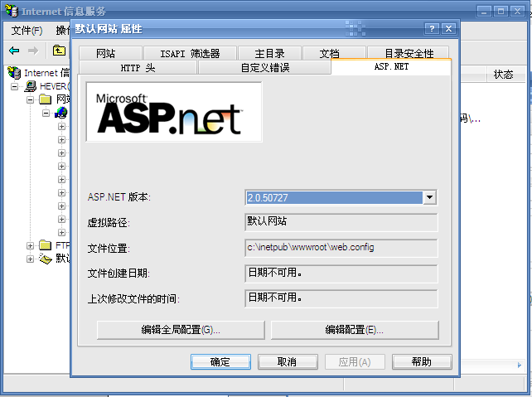Screen dimensions: 532x397
Task: Click right scroll arrow in IIS list pane
Action: coord(520,366)
